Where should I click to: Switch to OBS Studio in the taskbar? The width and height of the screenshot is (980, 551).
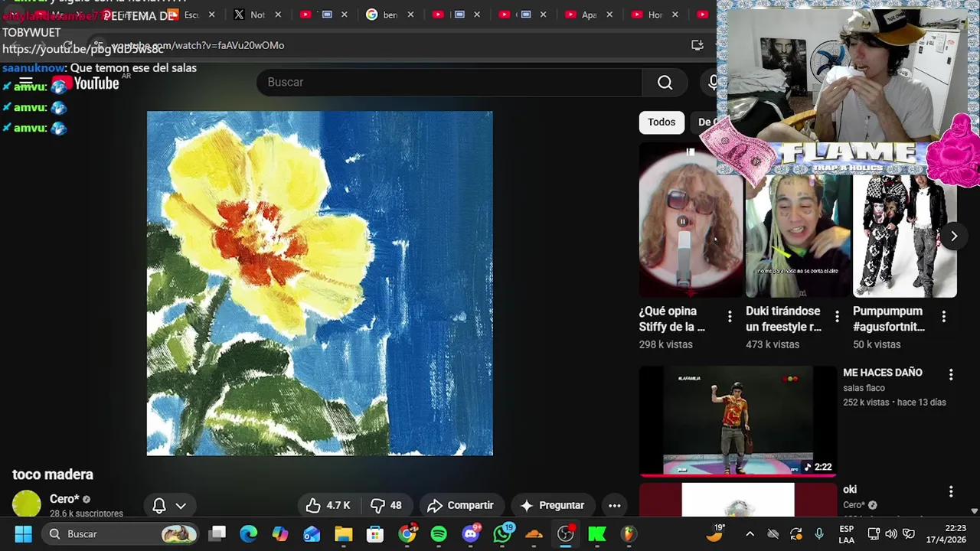(x=565, y=533)
